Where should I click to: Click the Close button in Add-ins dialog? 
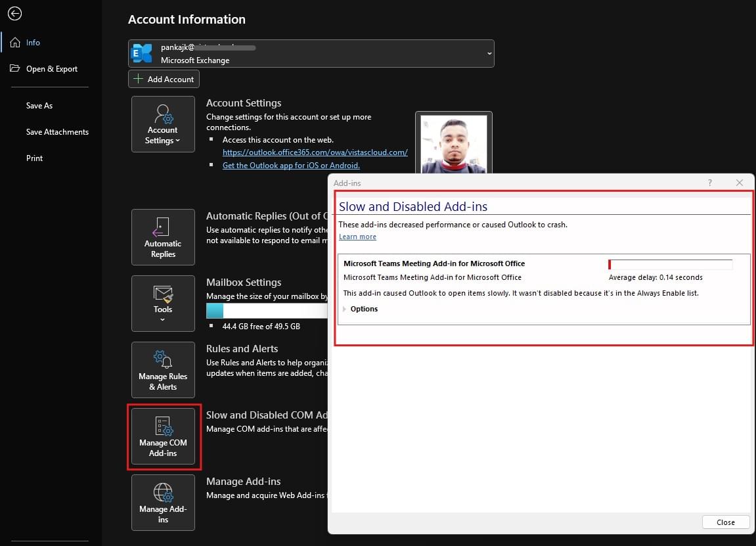click(726, 522)
